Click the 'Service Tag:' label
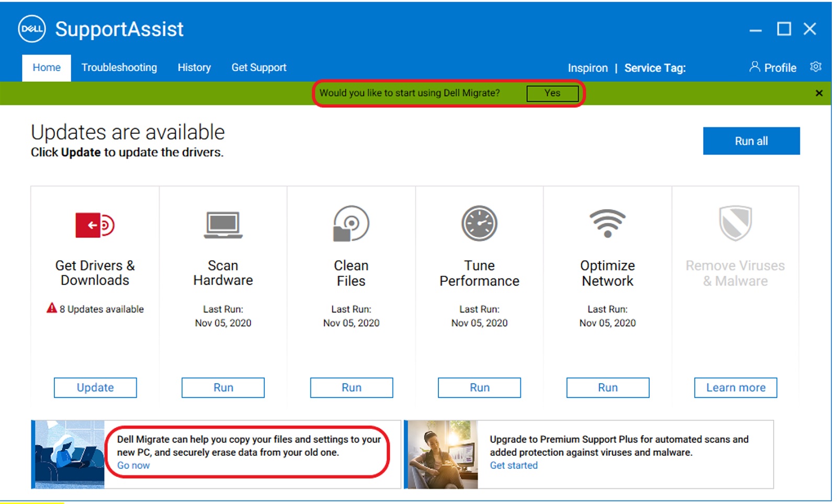 tap(655, 68)
